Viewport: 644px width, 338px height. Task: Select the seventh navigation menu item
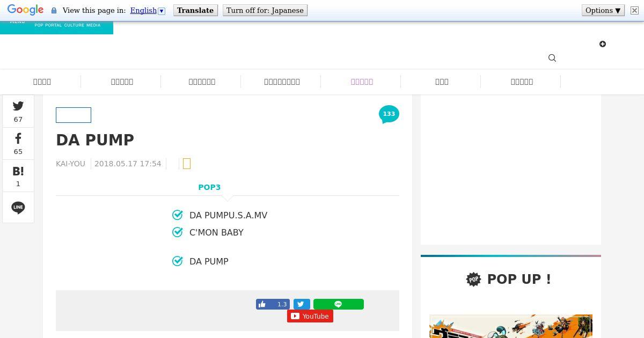pos(522,82)
